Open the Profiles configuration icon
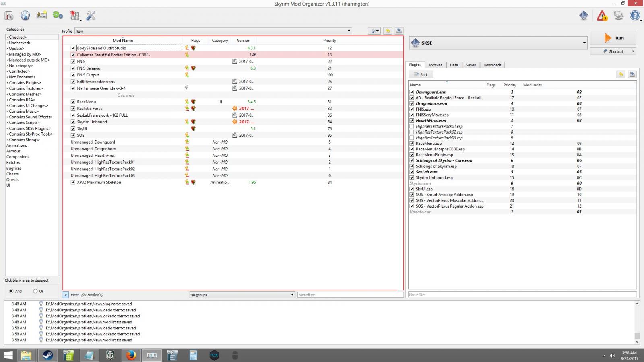This screenshot has height=362, width=644. point(41,16)
